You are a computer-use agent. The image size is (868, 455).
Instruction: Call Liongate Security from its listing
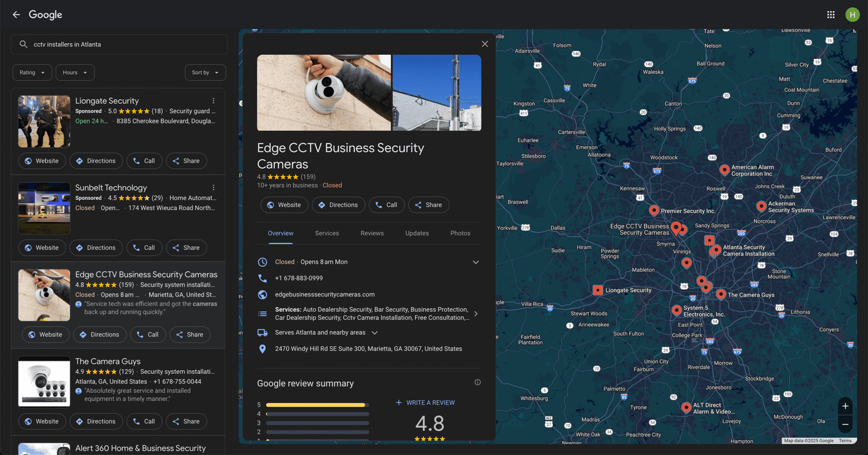coord(144,161)
